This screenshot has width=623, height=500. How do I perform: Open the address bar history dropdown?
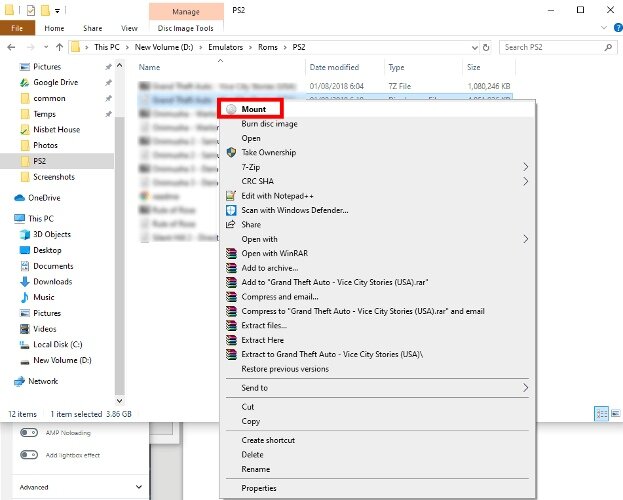point(474,48)
